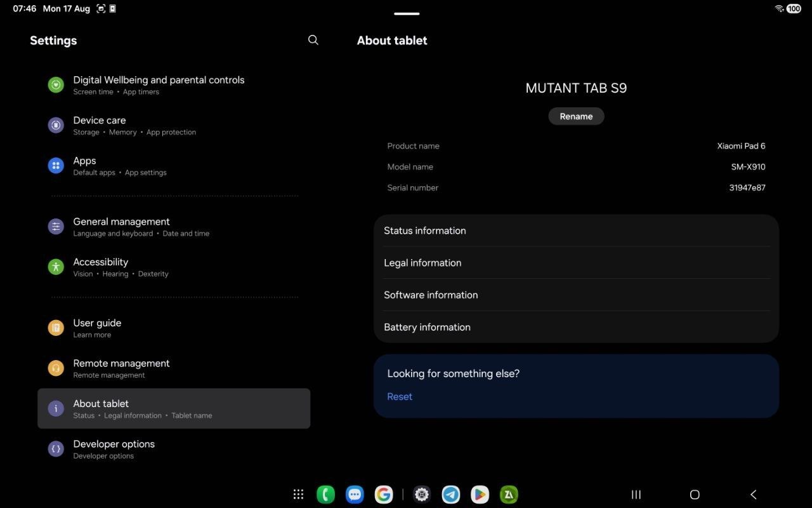Tap the Looking for something else? text
The height and width of the screenshot is (508, 812).
point(454,373)
